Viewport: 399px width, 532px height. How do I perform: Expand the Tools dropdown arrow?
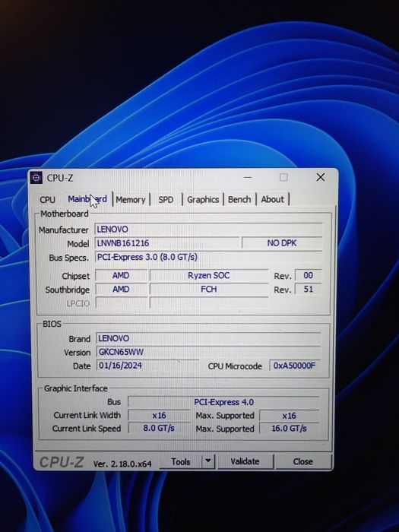(208, 461)
